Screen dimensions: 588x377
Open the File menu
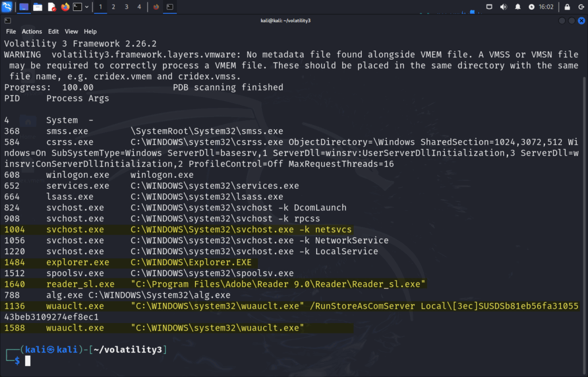tap(11, 32)
